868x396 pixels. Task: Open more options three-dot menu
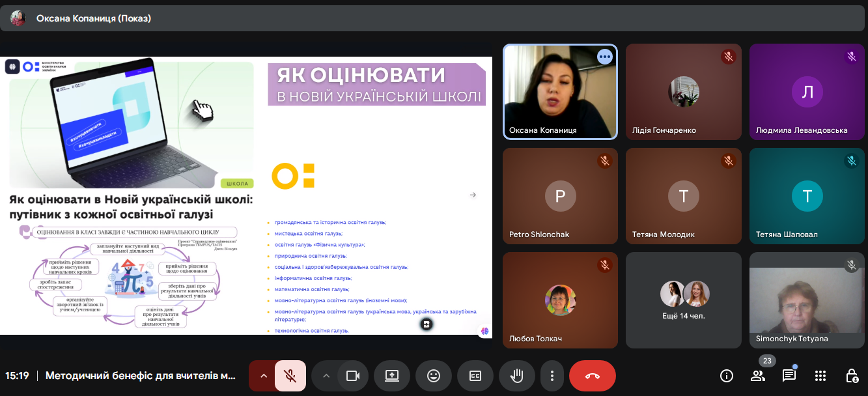pyautogui.click(x=552, y=376)
